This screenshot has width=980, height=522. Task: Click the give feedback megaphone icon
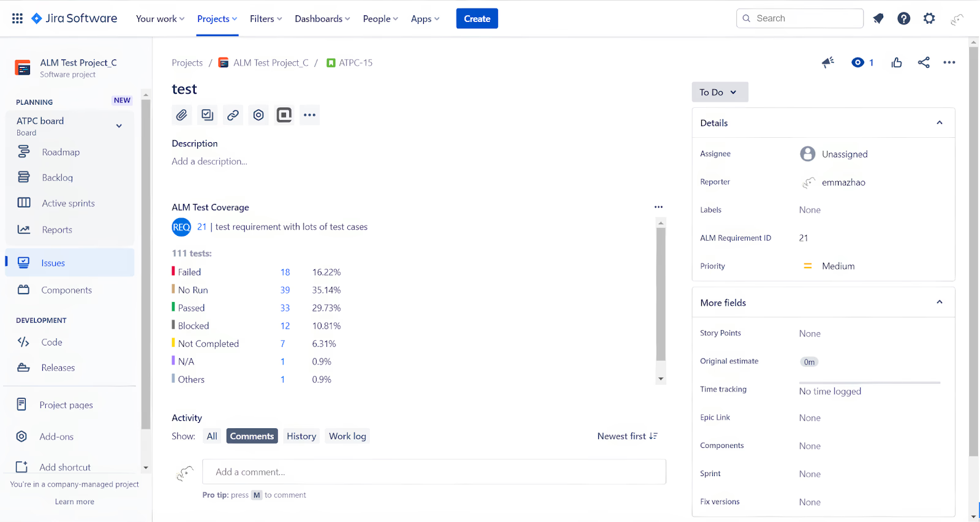(828, 62)
